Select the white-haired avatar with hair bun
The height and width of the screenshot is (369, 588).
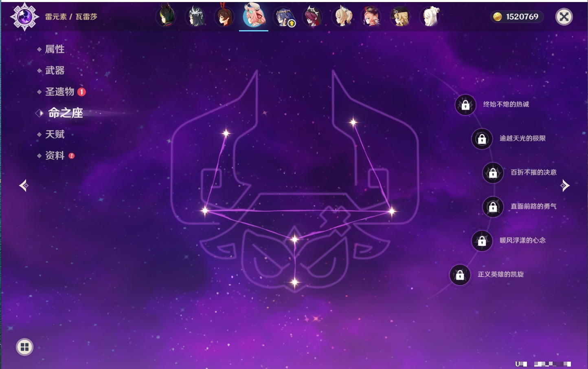pos(430,17)
